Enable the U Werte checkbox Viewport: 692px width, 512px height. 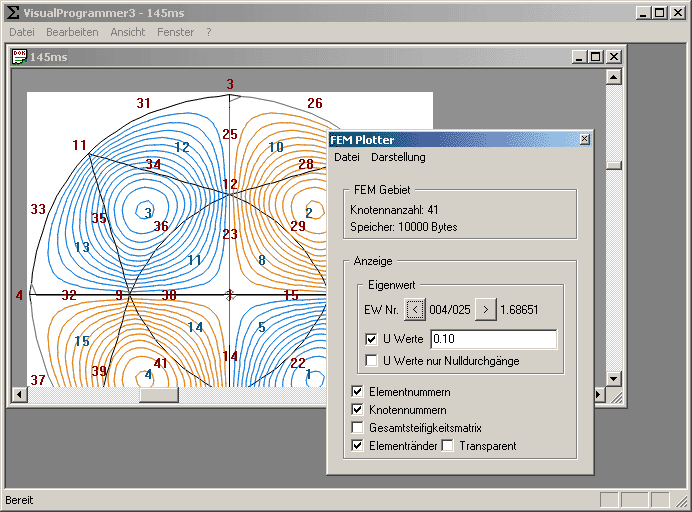click(372, 340)
